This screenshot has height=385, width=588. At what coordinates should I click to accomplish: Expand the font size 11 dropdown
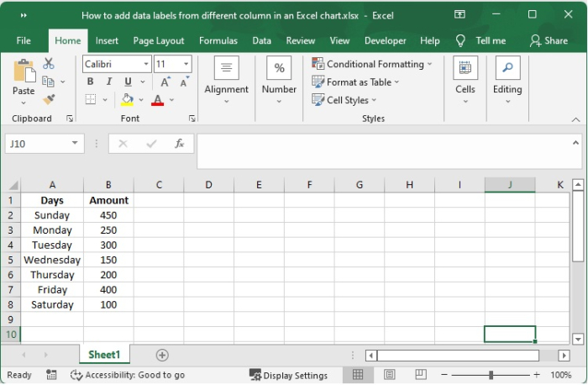click(x=185, y=64)
